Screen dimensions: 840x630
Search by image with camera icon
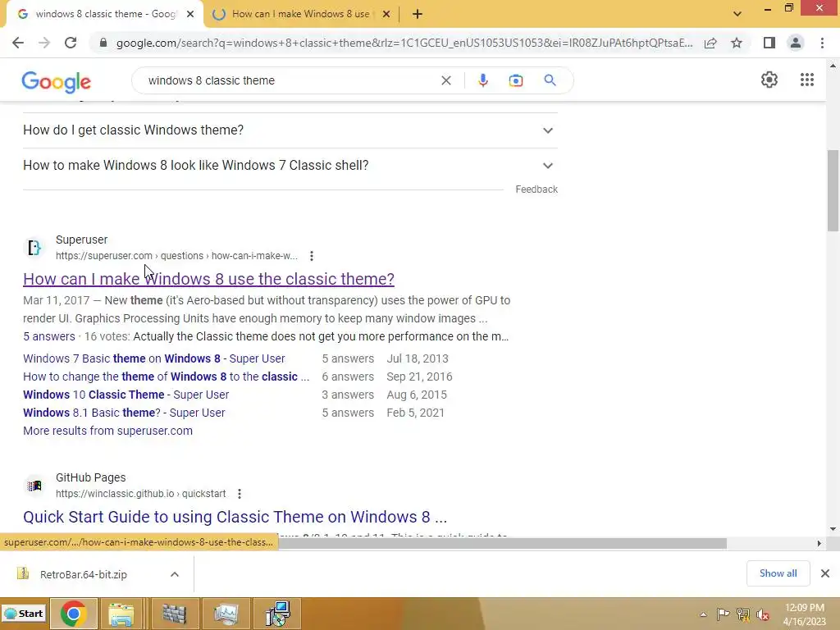click(515, 80)
